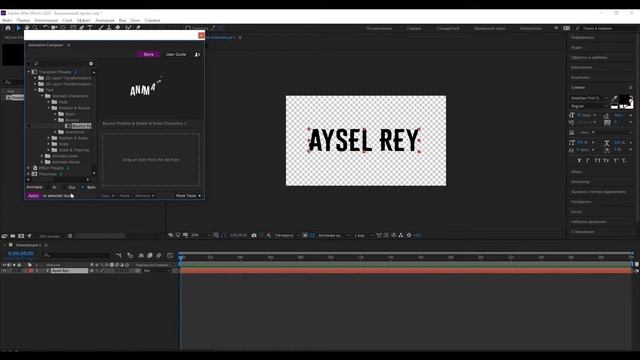
Task: Open the User Guide link
Action: click(x=176, y=54)
